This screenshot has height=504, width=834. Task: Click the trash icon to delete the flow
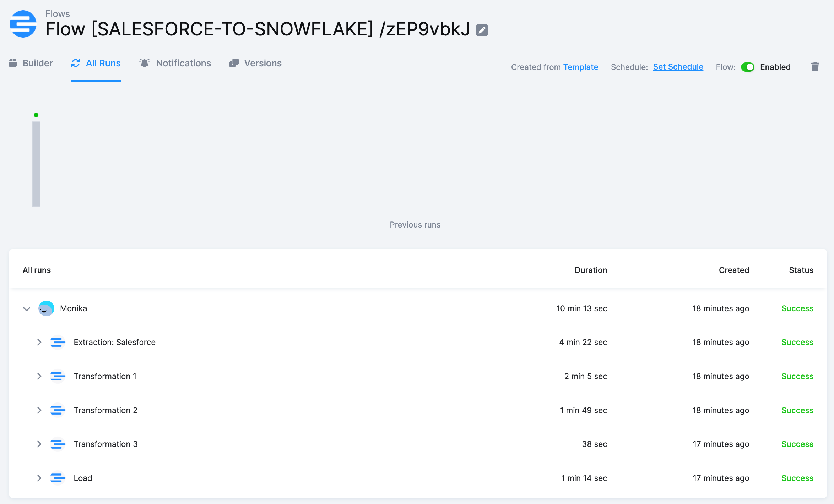pyautogui.click(x=814, y=67)
